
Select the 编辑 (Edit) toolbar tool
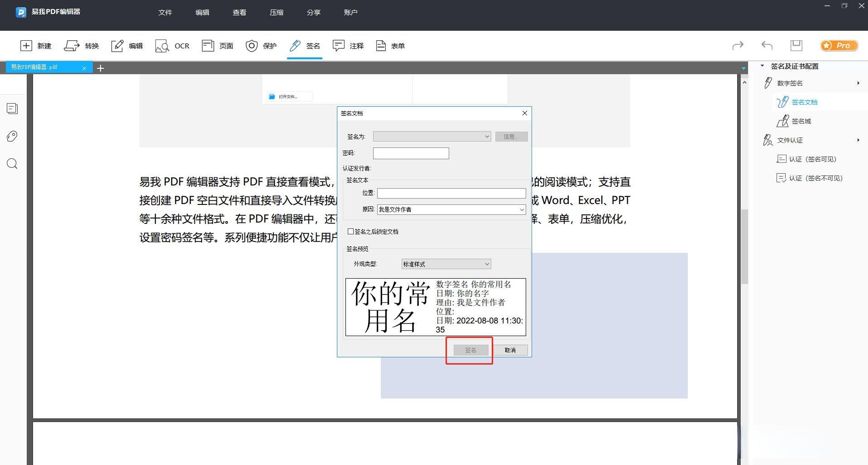coord(127,46)
